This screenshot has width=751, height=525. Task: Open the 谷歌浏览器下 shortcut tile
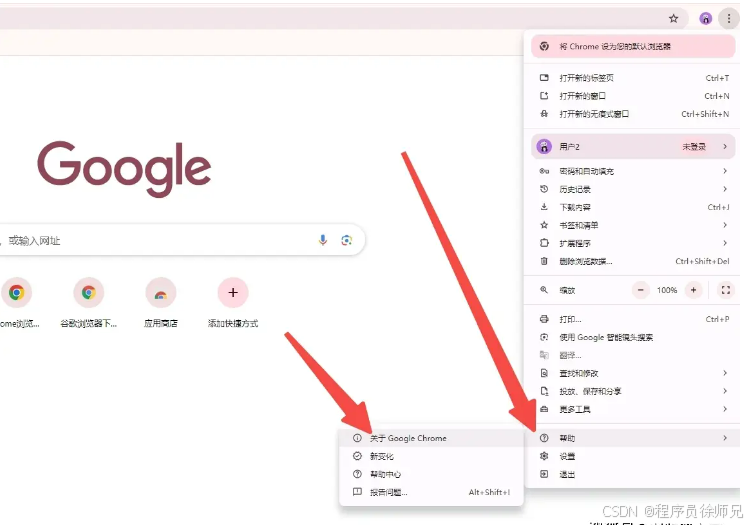(89, 303)
